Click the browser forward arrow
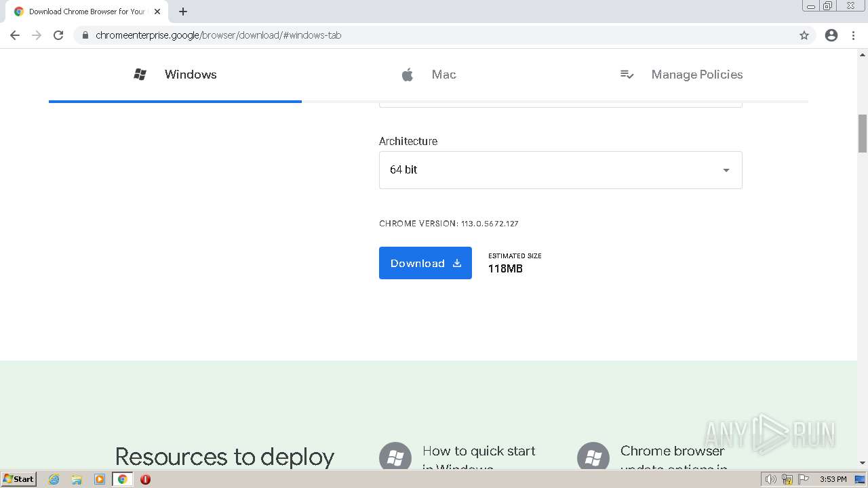 pyautogui.click(x=37, y=35)
